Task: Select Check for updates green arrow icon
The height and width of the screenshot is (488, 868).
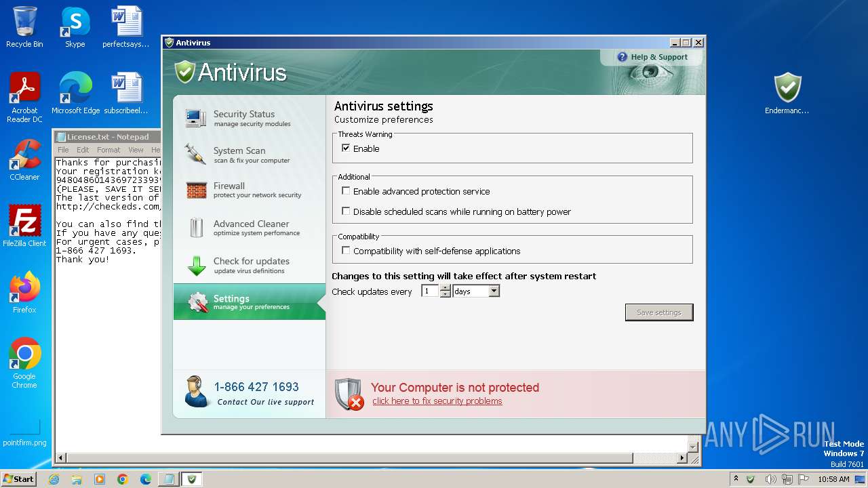Action: pyautogui.click(x=197, y=265)
